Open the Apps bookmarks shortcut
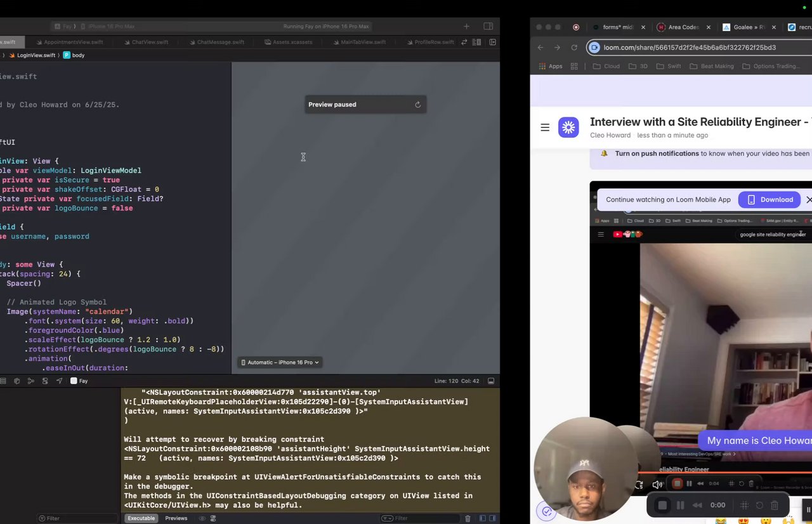The height and width of the screenshot is (524, 812). (x=551, y=66)
